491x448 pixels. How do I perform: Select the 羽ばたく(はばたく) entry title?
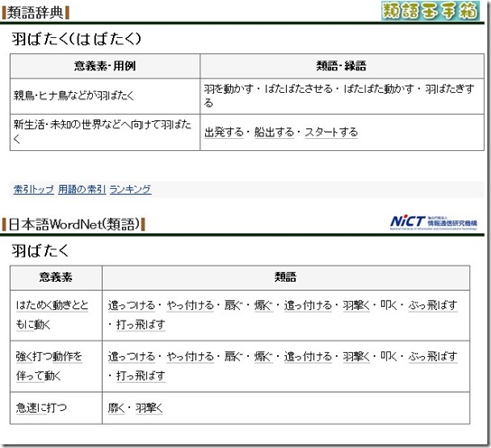click(77, 39)
